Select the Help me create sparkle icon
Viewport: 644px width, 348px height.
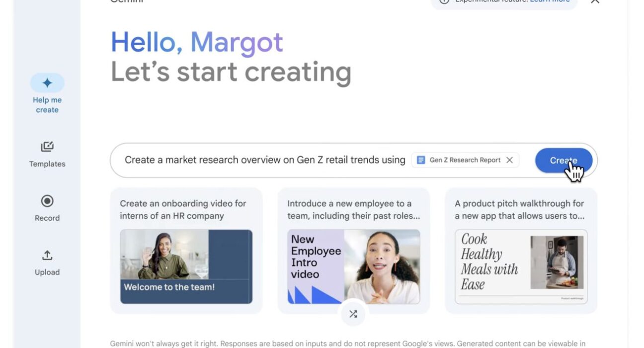(x=47, y=83)
